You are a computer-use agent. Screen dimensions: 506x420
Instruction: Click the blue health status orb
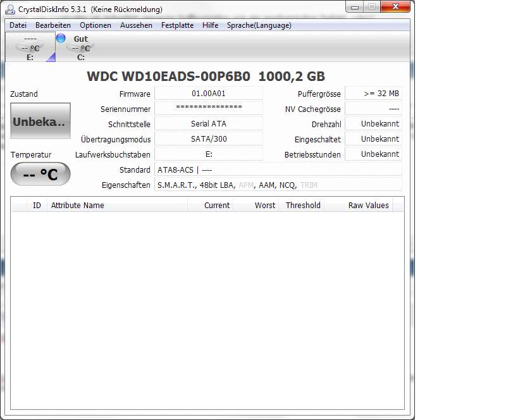click(x=61, y=38)
